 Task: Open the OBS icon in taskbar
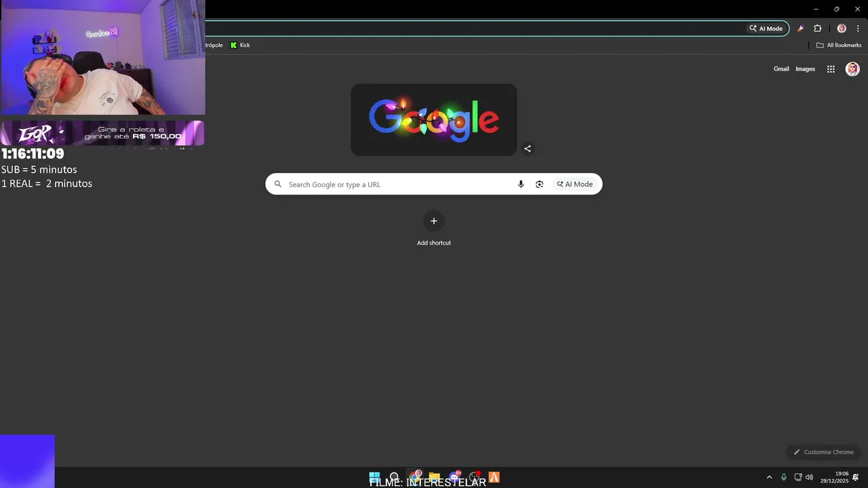tap(475, 477)
